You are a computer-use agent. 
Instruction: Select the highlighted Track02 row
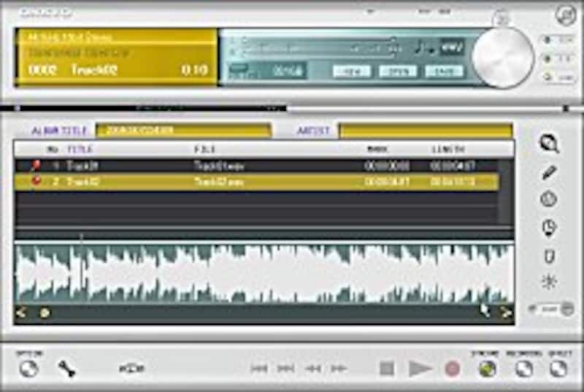[256, 182]
